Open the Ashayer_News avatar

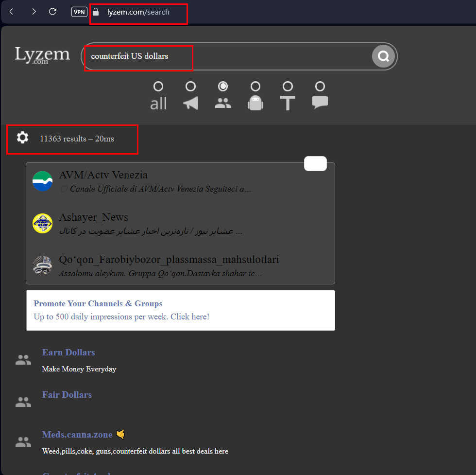click(x=43, y=223)
